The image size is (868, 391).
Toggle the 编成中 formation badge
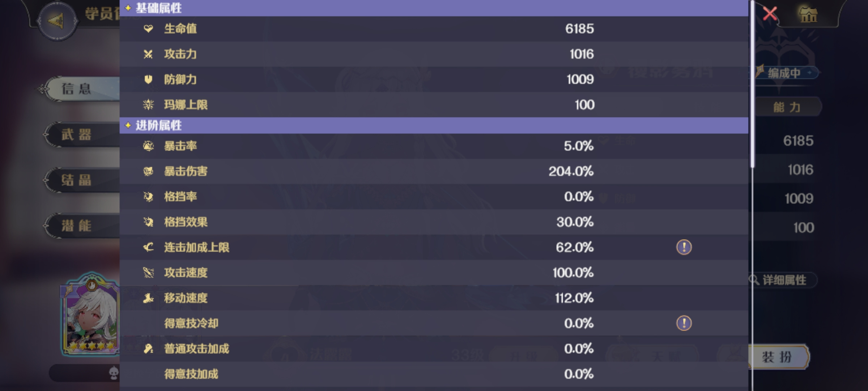[786, 73]
